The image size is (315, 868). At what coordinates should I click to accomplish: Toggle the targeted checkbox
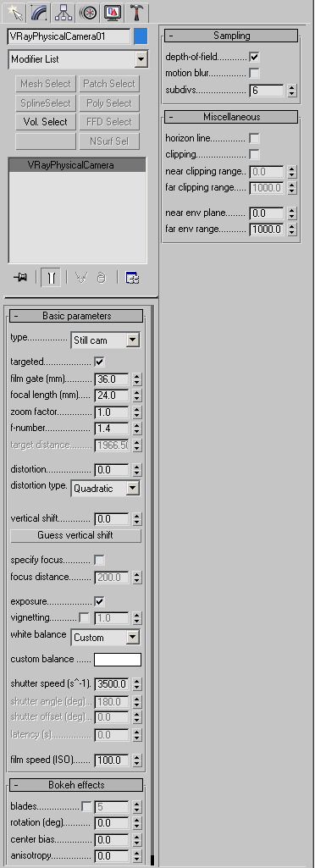click(100, 362)
